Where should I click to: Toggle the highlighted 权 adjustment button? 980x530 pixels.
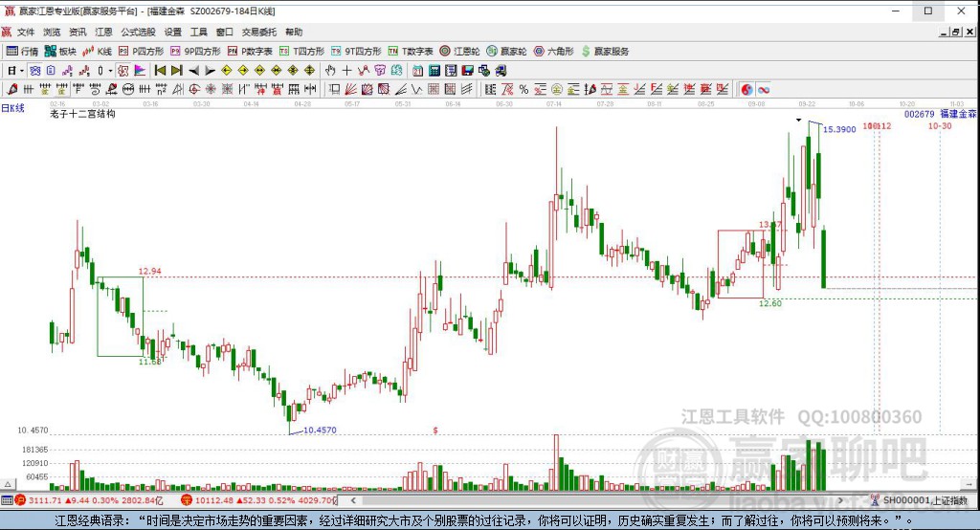click(x=123, y=71)
